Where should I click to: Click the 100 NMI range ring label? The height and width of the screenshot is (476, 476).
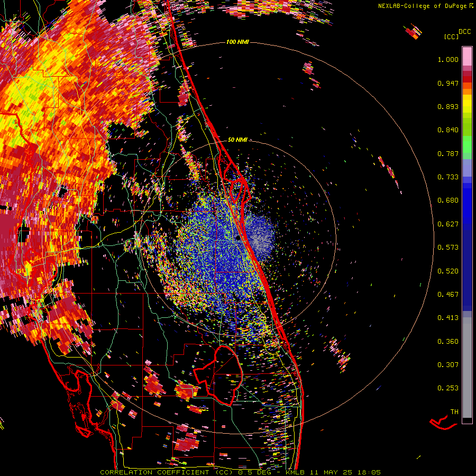237,42
